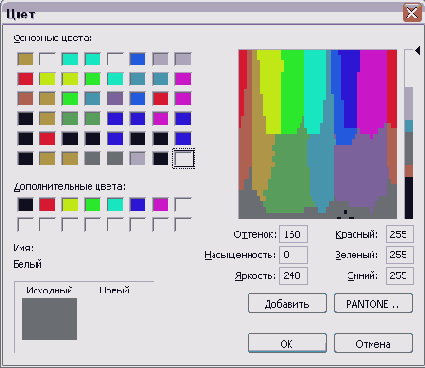The height and width of the screenshot is (368, 425).
Task: Select the magenta swatch in the fourth basic row
Action: click(x=160, y=119)
